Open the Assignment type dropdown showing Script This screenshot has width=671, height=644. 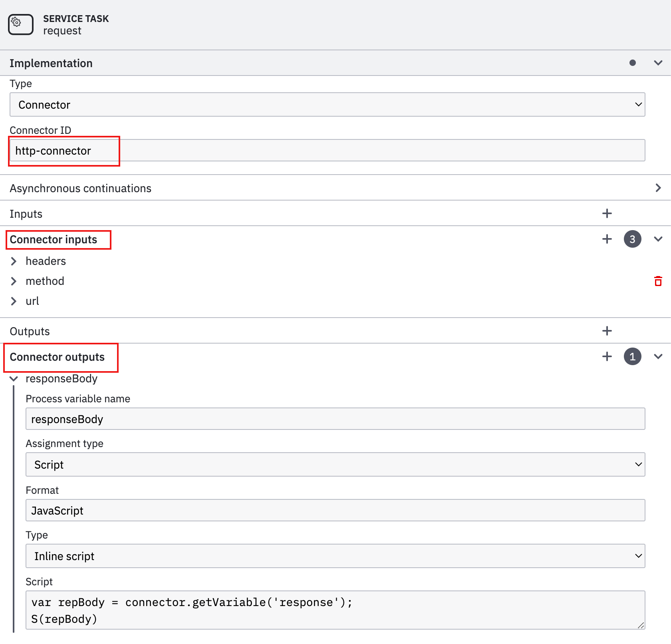click(x=335, y=464)
